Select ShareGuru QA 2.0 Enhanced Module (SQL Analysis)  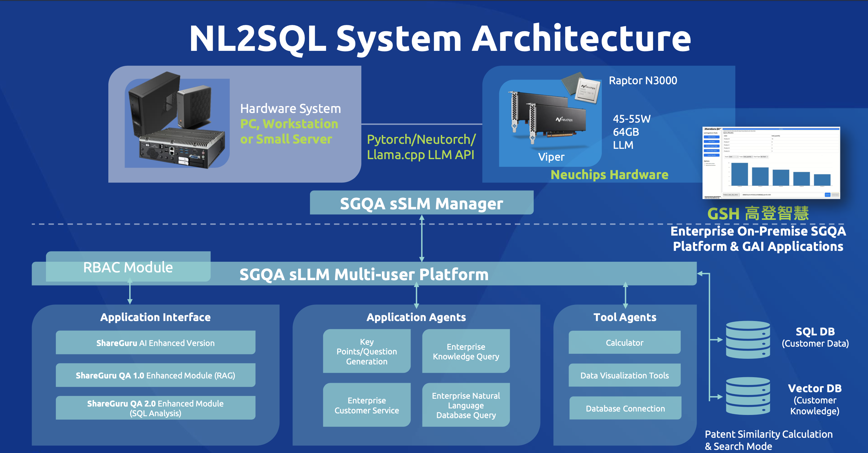pos(155,408)
